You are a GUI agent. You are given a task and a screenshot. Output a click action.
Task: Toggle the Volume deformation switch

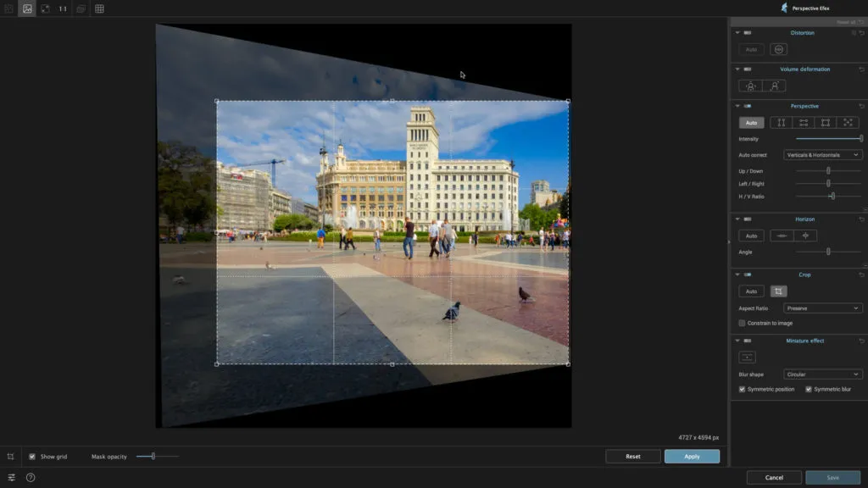pos(748,69)
